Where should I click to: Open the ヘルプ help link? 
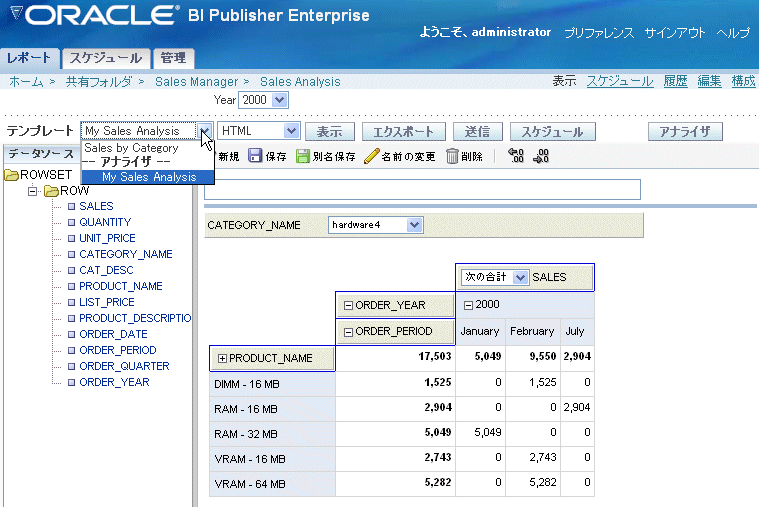[733, 33]
